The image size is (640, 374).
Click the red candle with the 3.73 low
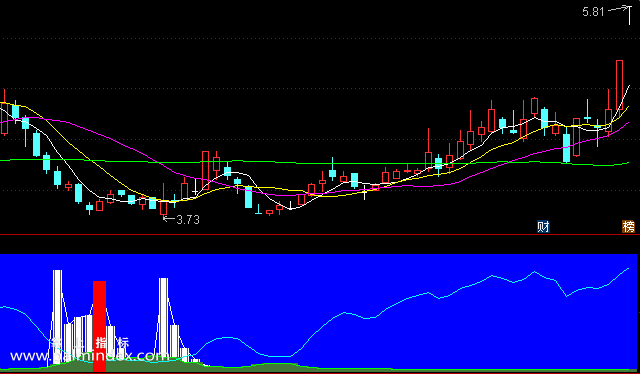164,203
